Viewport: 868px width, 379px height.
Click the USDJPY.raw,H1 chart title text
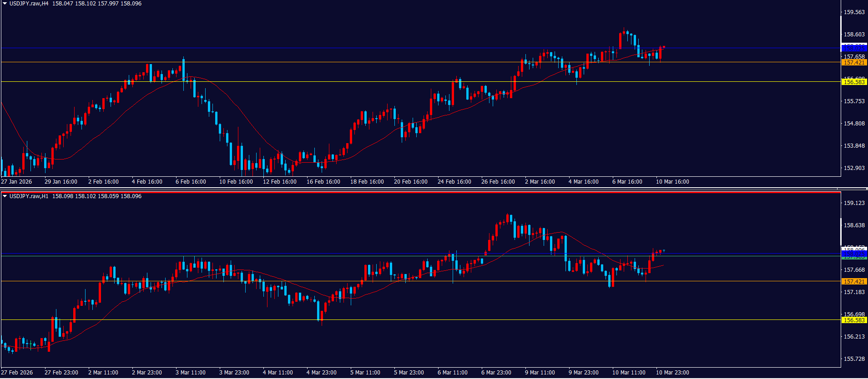29,196
